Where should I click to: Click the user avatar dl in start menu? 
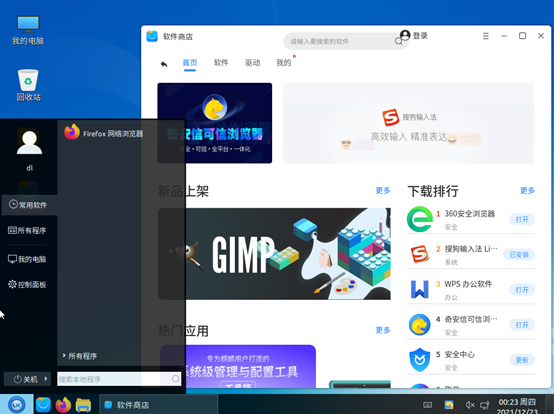pyautogui.click(x=29, y=143)
